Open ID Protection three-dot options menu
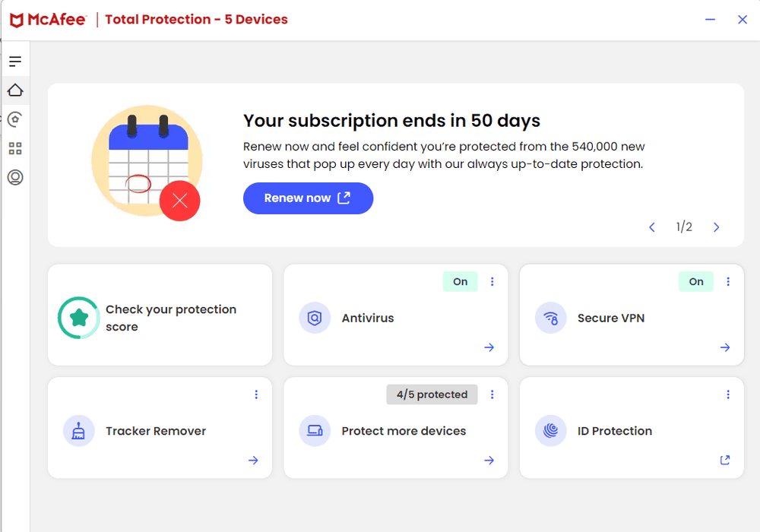This screenshot has width=760, height=532. tap(728, 394)
